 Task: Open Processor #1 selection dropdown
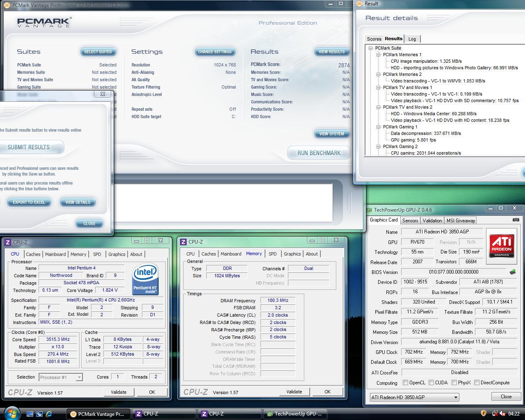61,377
